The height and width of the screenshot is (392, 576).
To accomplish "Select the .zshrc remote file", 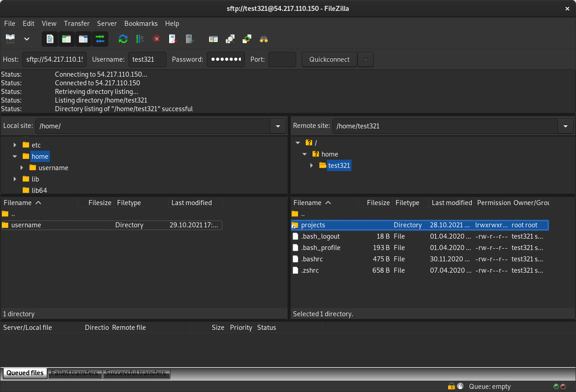I will [x=420, y=270].
